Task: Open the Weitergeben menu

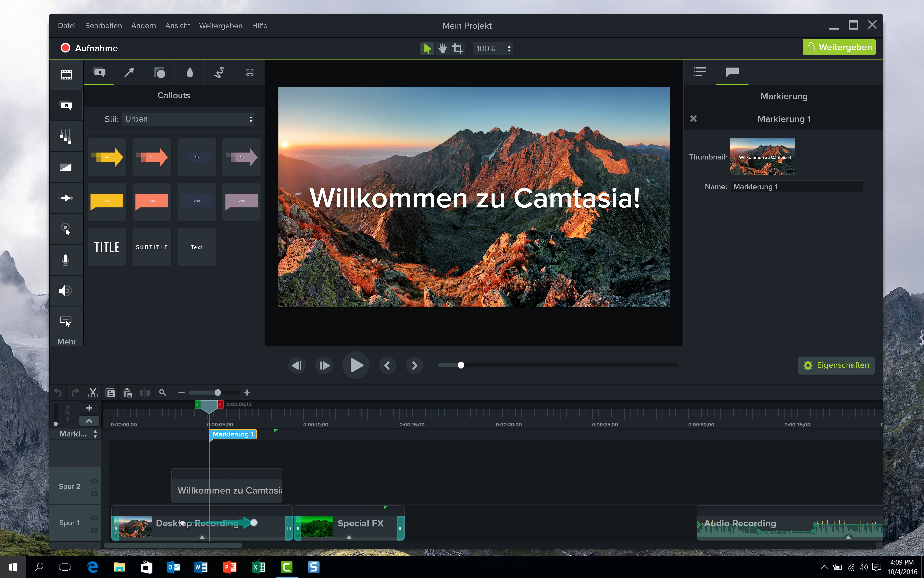Action: [x=221, y=26]
